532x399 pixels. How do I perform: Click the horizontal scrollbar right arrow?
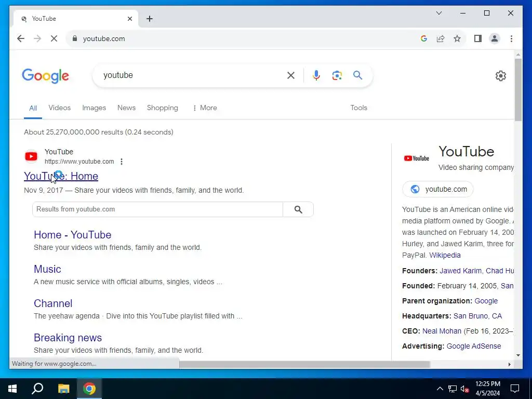pos(509,364)
